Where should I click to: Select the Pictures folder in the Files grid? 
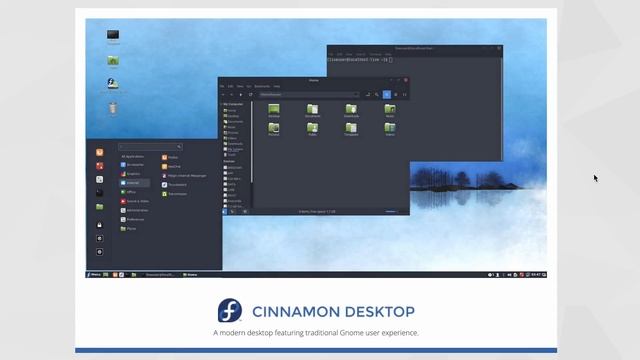click(x=274, y=129)
